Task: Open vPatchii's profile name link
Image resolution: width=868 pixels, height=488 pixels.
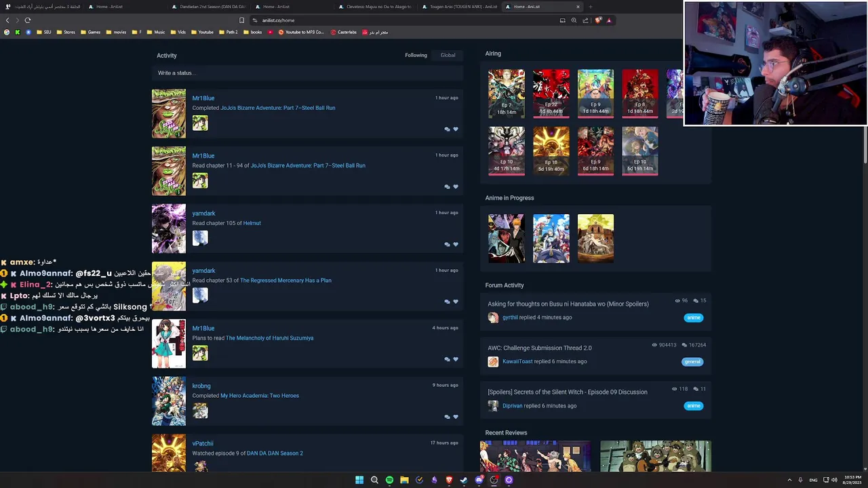Action: tap(203, 443)
